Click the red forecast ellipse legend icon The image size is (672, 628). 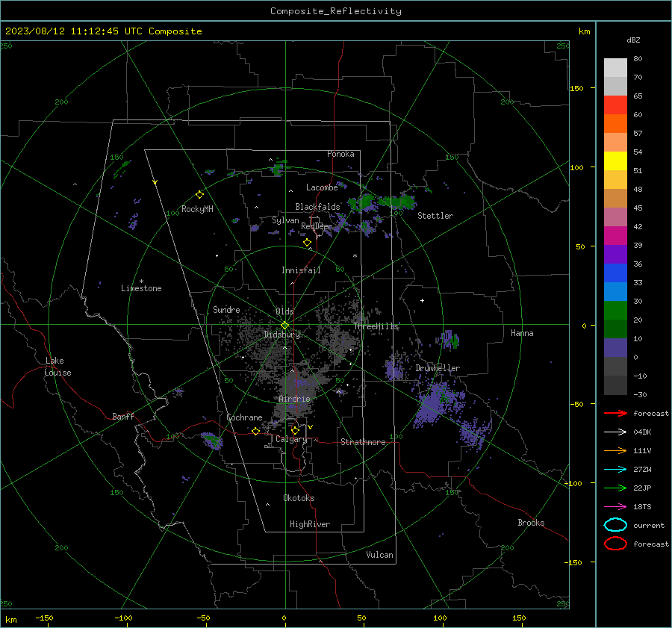[615, 544]
